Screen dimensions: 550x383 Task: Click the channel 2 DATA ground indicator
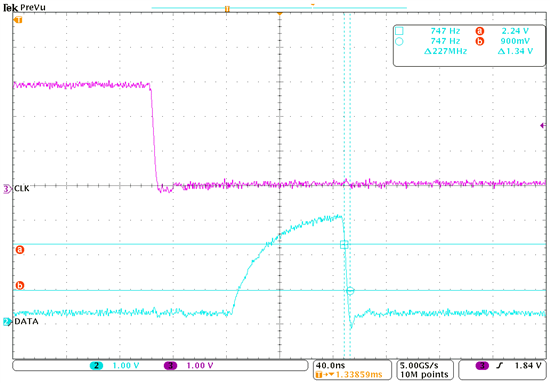[7, 322]
